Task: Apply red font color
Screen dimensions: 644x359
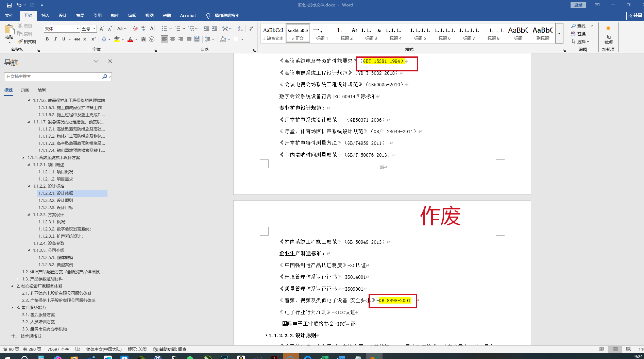Action: click(130, 39)
